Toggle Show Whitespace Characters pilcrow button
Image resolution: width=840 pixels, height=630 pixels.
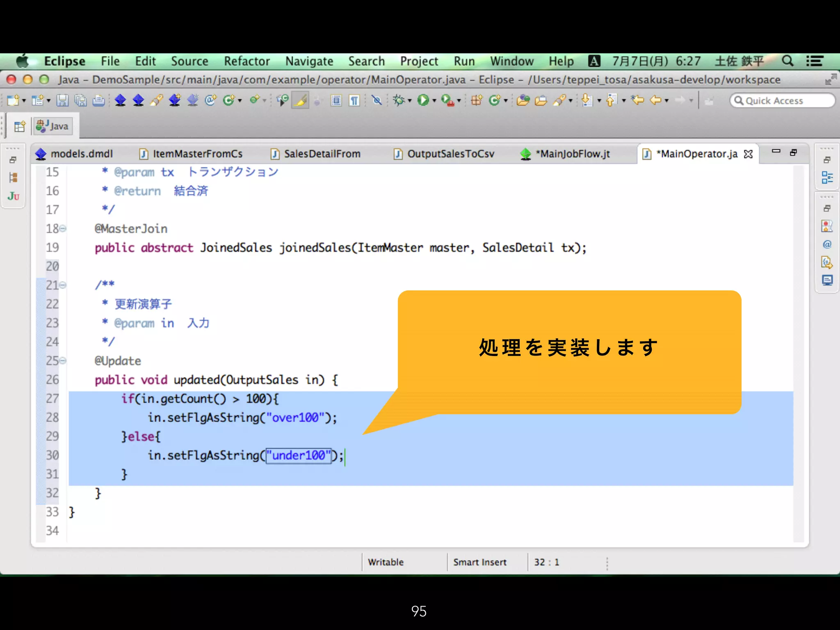(354, 100)
